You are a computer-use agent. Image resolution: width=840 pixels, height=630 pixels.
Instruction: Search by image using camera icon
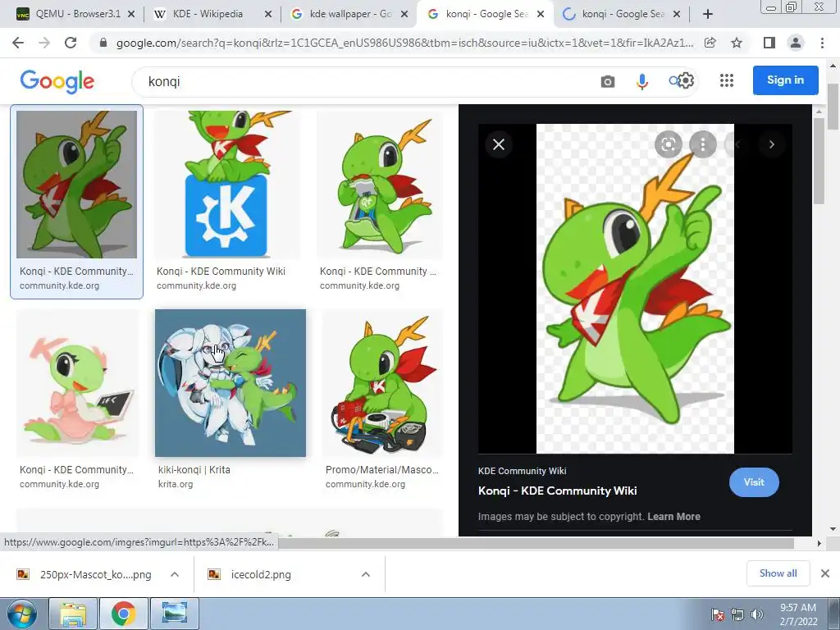point(608,81)
